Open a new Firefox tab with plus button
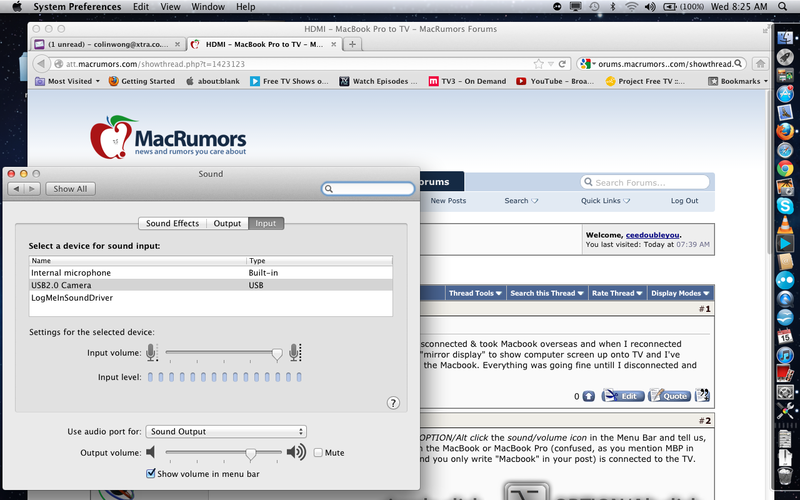Viewport: 800px width, 500px height. click(352, 44)
